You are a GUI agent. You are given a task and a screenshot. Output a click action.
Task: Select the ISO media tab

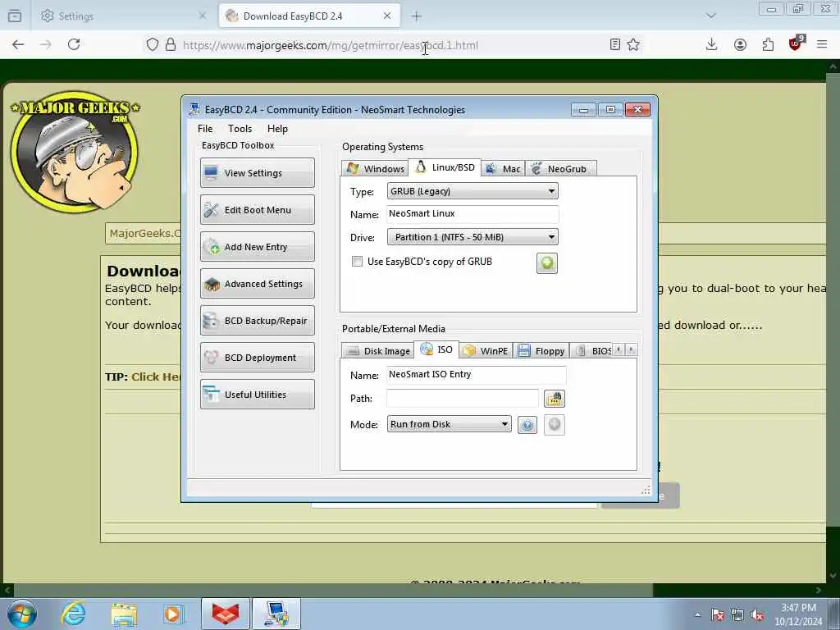tap(436, 349)
